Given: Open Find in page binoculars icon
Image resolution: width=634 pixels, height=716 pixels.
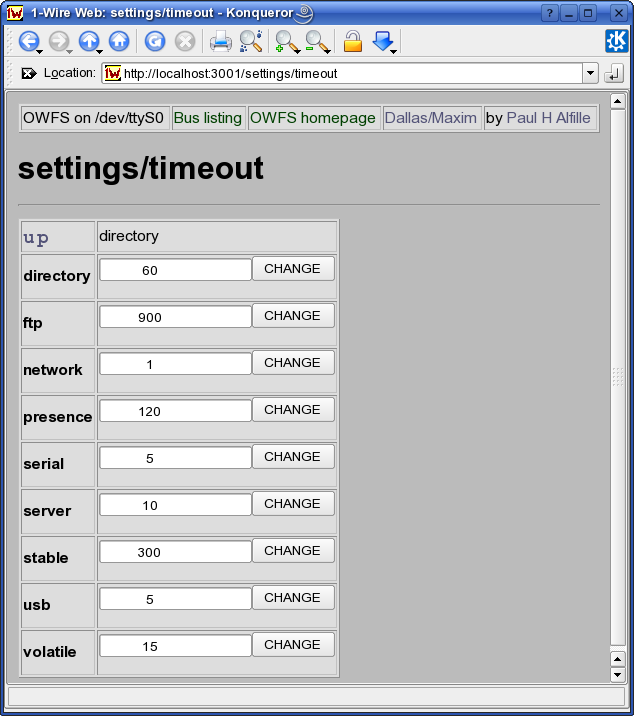Looking at the screenshot, I should [x=251, y=41].
